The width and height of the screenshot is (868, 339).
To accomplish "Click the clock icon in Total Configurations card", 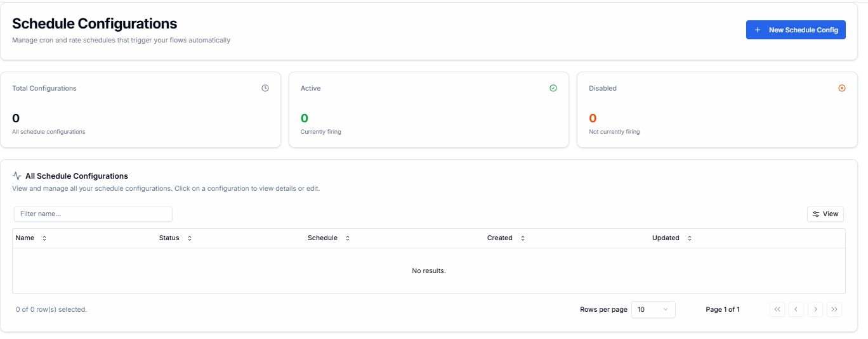I will point(265,88).
